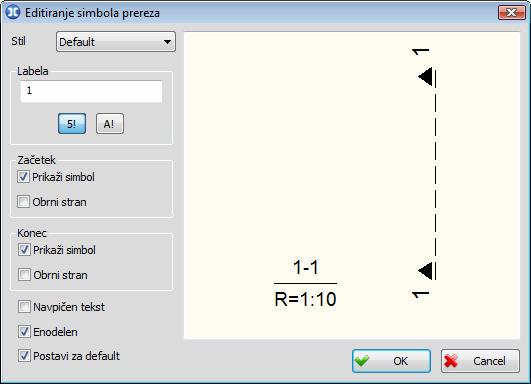Enable Obrni stran under Začetek
Screen dimensions: 531x384
23,202
